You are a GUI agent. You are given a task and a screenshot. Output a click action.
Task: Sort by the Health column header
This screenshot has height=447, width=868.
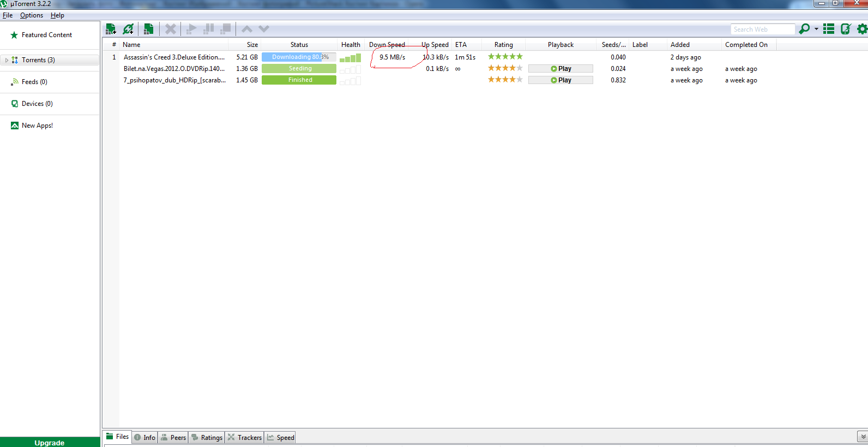[351, 45]
